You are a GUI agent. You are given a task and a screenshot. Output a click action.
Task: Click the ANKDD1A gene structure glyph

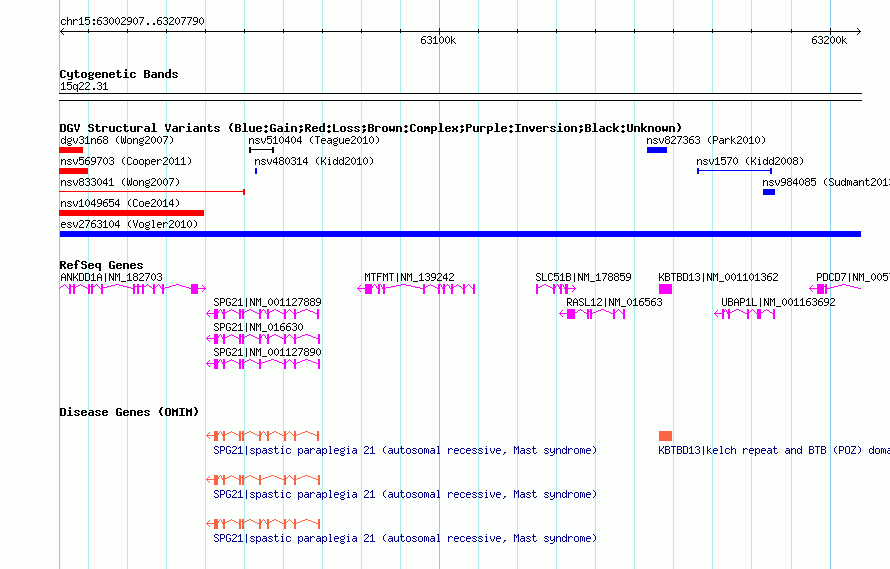click(133, 289)
